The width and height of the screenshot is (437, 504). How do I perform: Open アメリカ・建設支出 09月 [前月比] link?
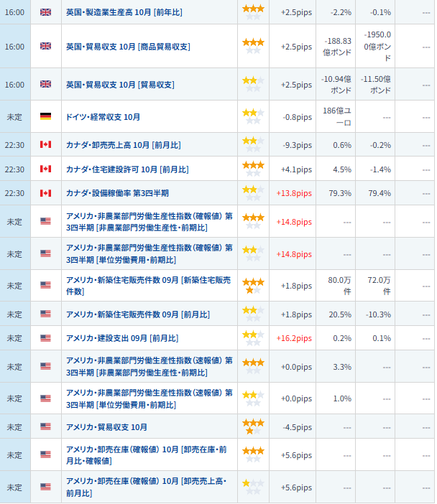(122, 338)
